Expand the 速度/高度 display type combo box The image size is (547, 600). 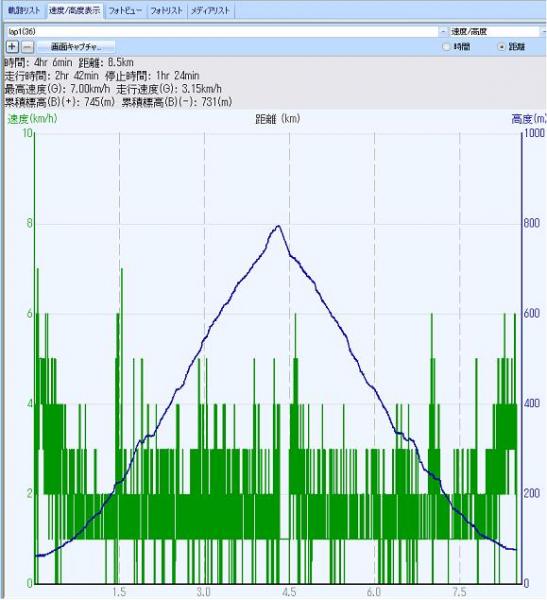543,31
